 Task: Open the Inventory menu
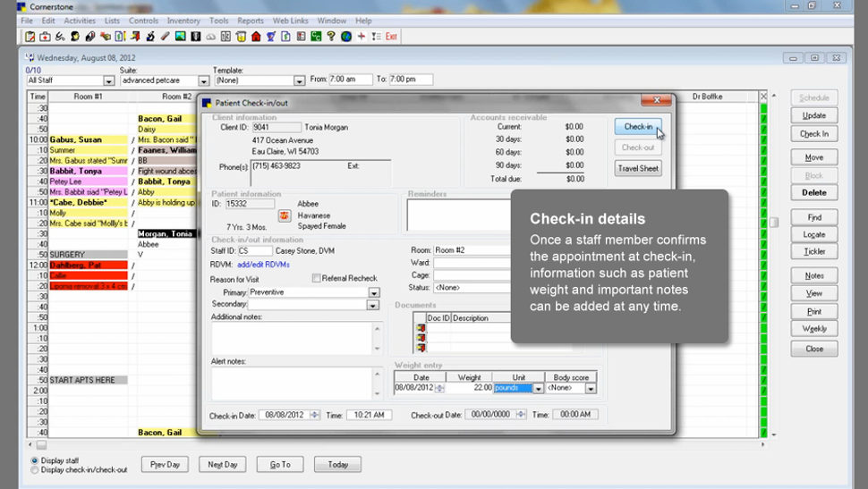coord(183,21)
